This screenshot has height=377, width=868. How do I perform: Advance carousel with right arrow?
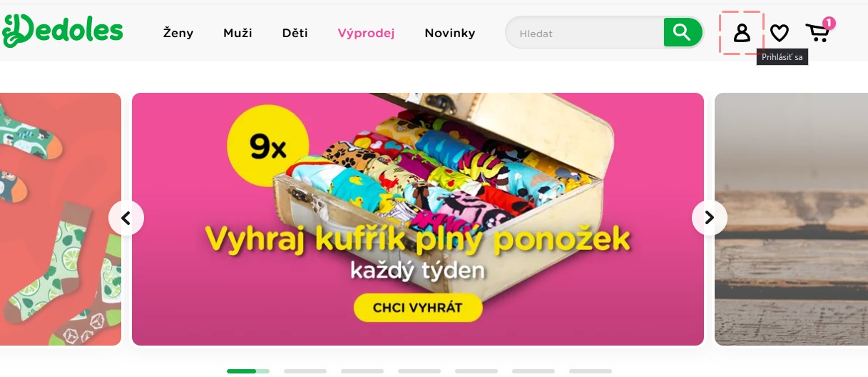[x=710, y=218]
